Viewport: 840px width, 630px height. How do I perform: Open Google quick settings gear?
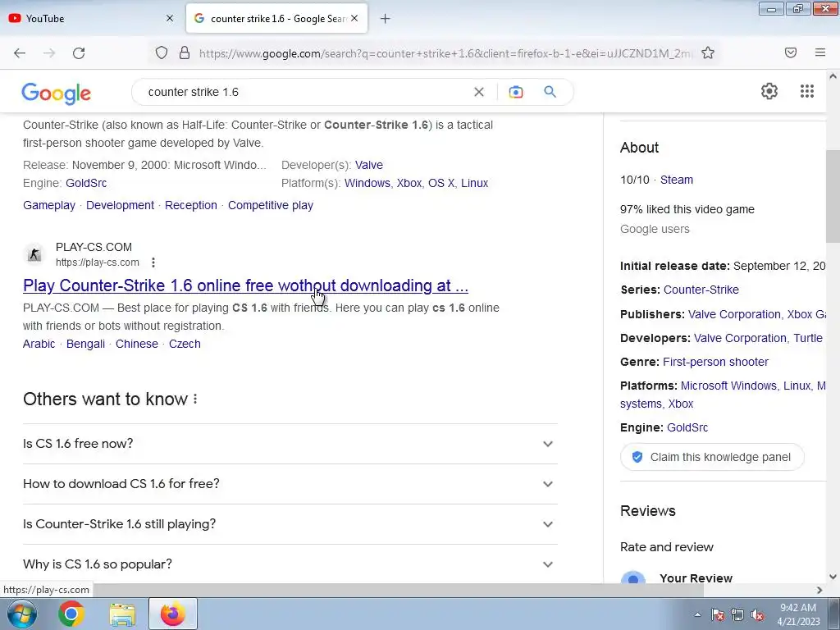(769, 91)
